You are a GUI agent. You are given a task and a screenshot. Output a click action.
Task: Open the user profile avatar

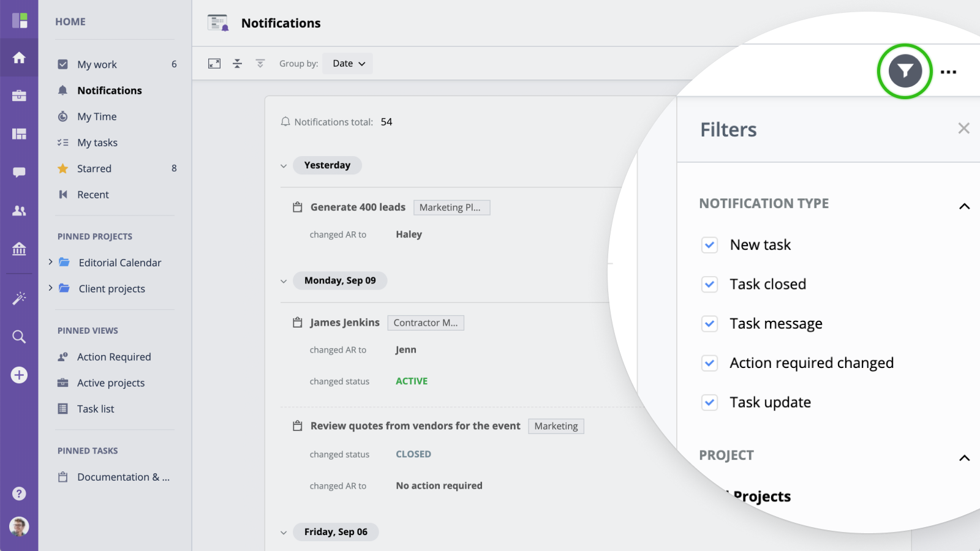pos(19,527)
